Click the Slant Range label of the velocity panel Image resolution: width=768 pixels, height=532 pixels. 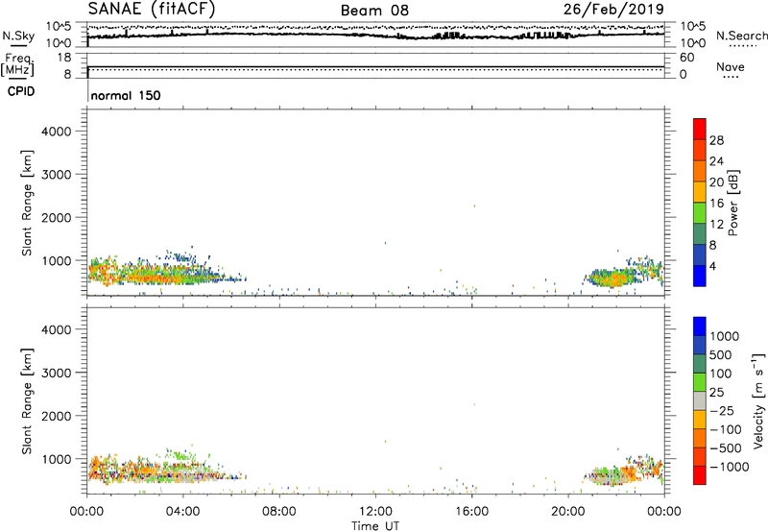tap(27, 401)
